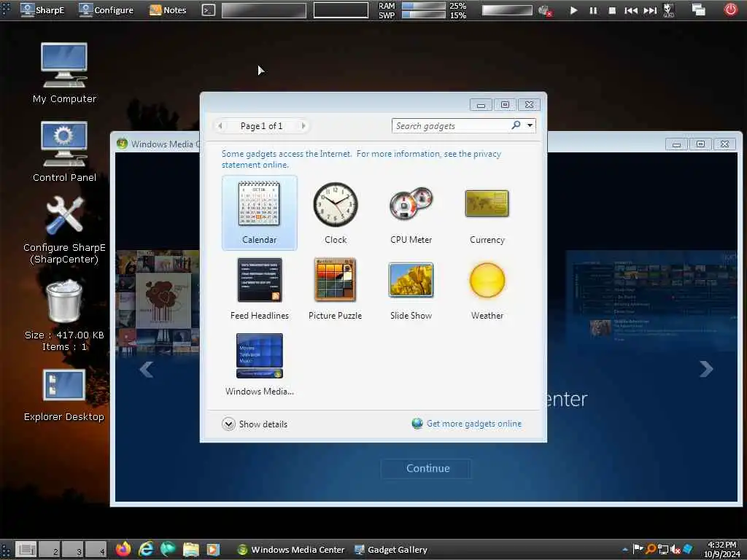This screenshot has height=560, width=747.
Task: Open the terminal icon in top bar
Action: 208,10
